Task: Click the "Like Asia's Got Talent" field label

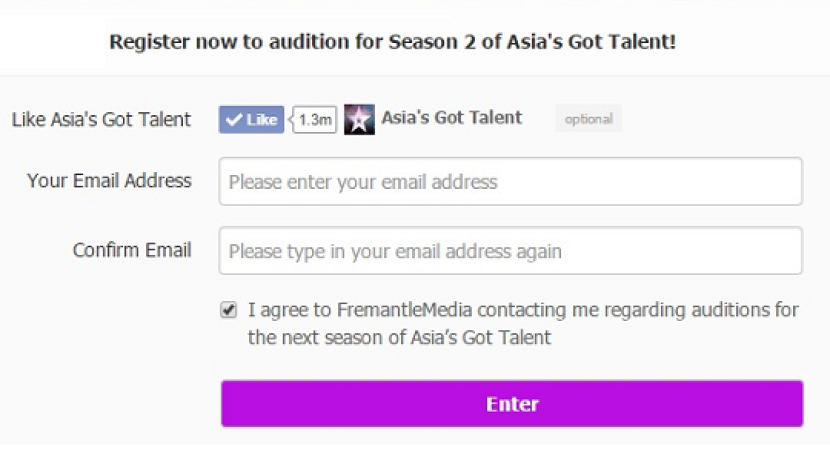Action: point(101,120)
